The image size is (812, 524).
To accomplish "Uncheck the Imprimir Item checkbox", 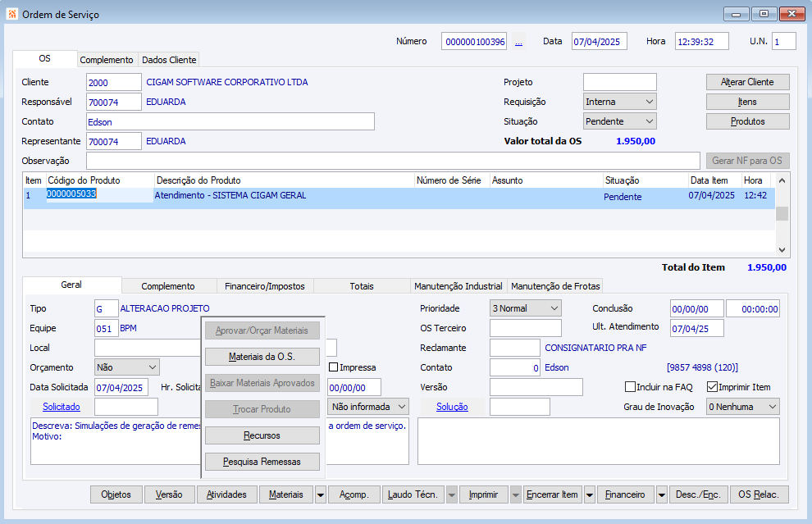I will pos(712,387).
